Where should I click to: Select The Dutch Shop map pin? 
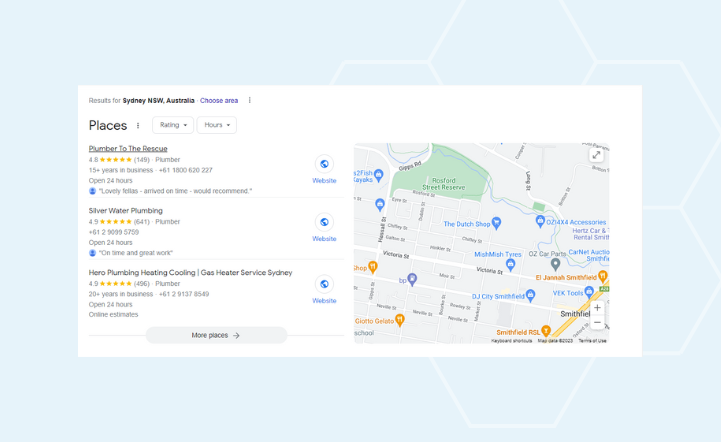click(496, 223)
